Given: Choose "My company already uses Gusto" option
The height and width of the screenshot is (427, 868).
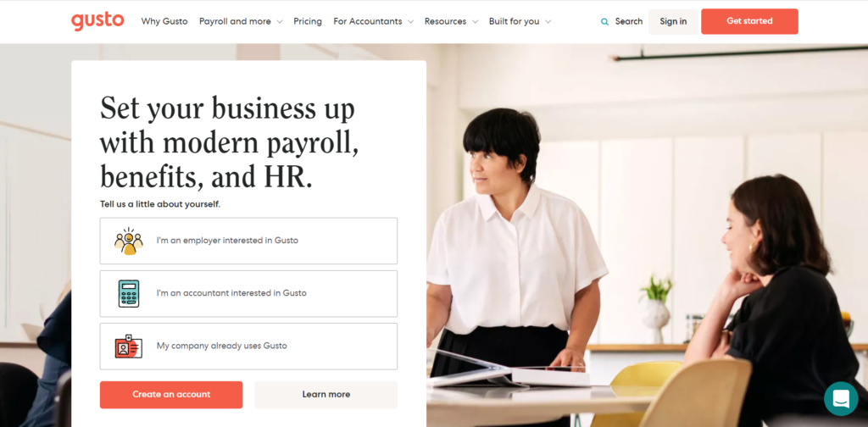Looking at the screenshot, I should [248, 347].
